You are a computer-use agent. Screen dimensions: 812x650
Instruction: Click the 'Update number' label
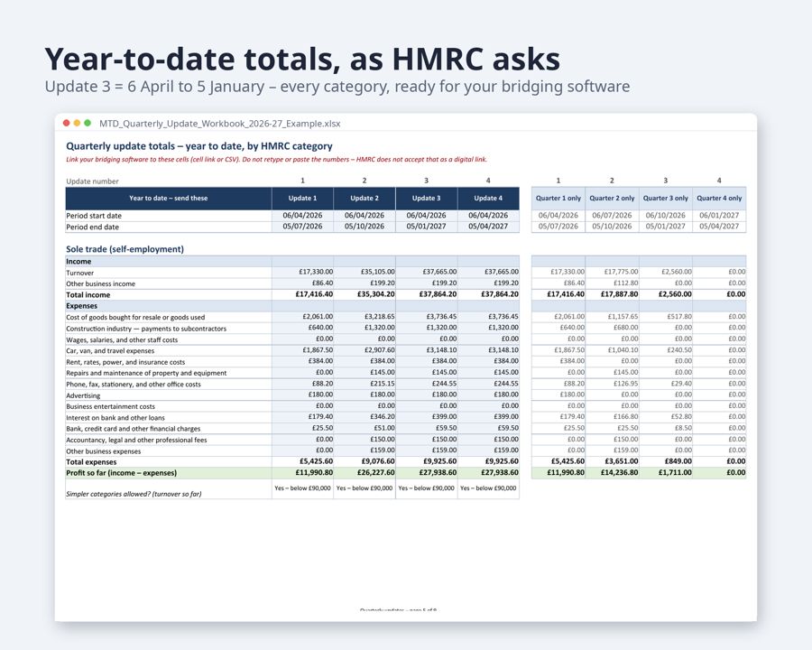[92, 181]
